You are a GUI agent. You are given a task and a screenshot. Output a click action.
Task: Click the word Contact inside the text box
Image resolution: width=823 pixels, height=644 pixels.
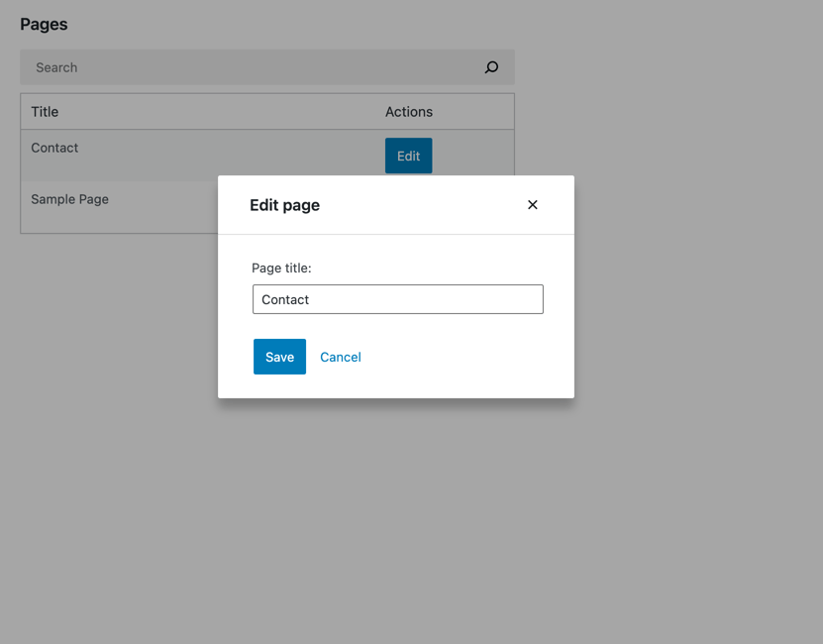tap(285, 299)
